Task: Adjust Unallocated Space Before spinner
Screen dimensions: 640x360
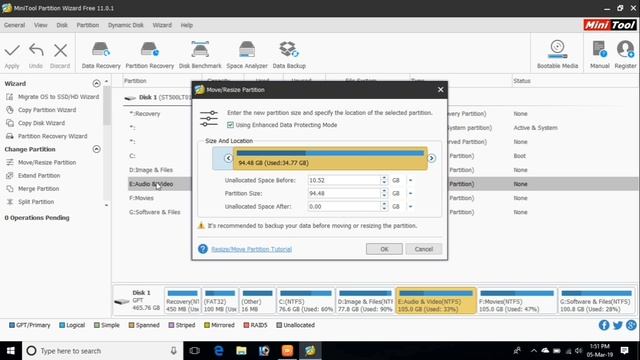Action: (384, 180)
